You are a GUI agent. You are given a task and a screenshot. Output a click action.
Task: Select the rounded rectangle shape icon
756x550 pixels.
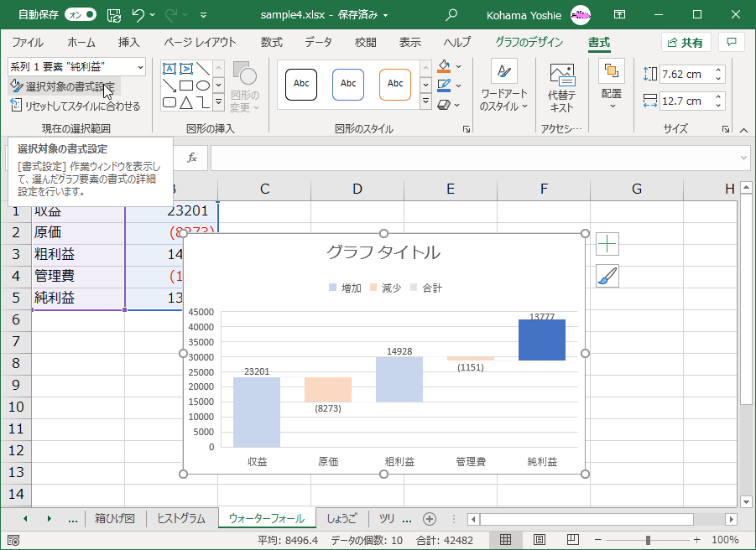coord(169,102)
